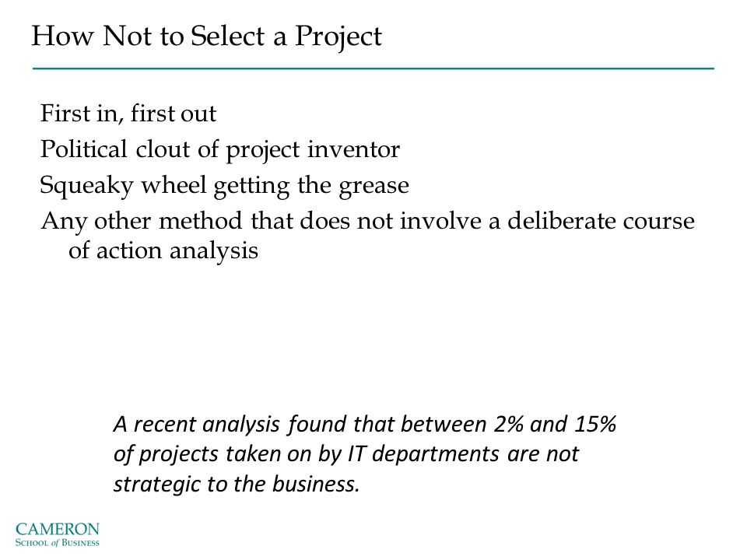Click the teal horizontal line below the title

(373, 68)
